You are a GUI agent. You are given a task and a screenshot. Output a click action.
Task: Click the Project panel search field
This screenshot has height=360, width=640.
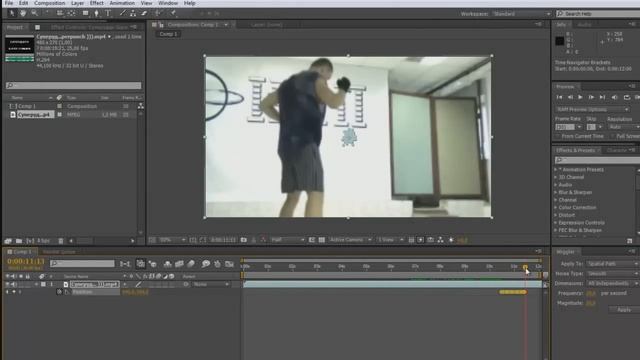(x=73, y=85)
